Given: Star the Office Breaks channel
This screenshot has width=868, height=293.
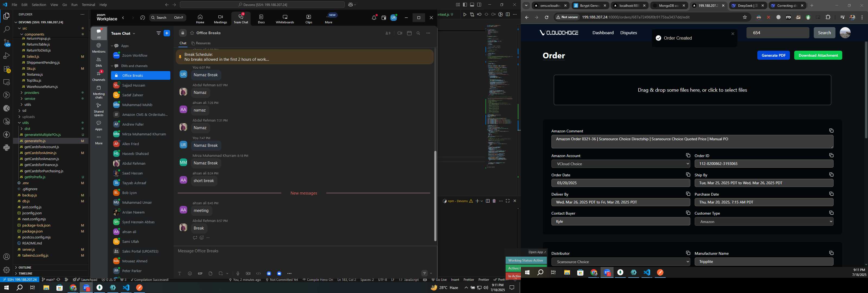Looking at the screenshot, I should 192,33.
